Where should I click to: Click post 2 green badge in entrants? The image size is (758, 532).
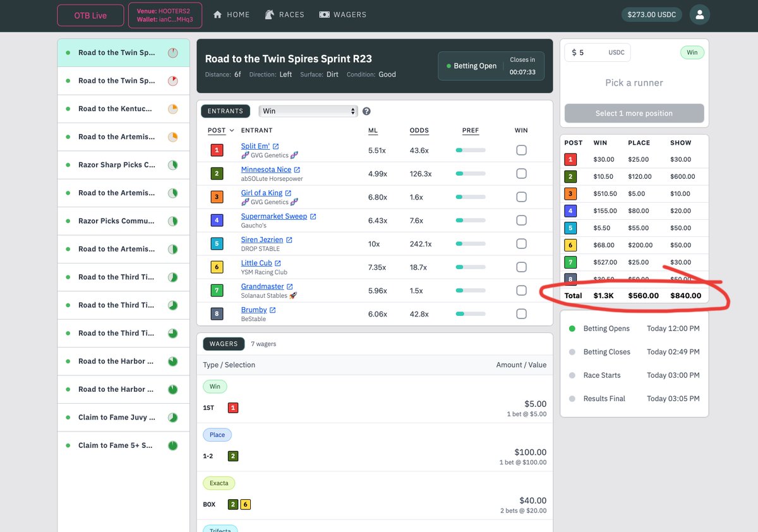point(217,174)
